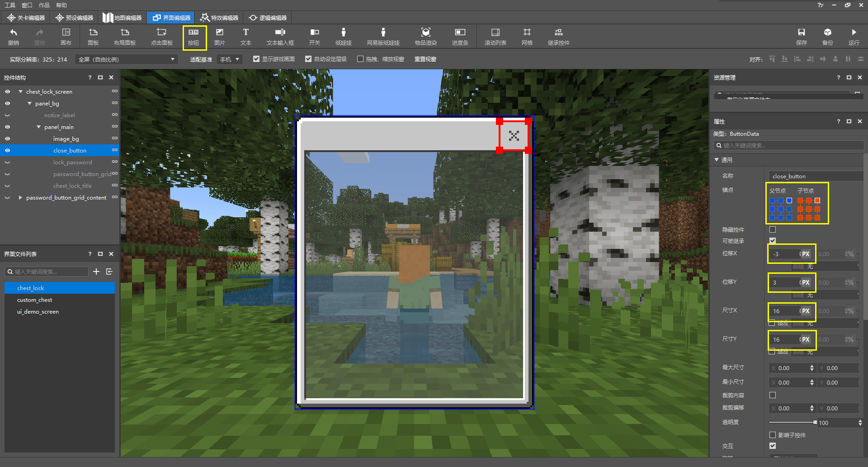The height and width of the screenshot is (467, 868).
Task: Add new UI file with plus icon
Action: click(96, 272)
